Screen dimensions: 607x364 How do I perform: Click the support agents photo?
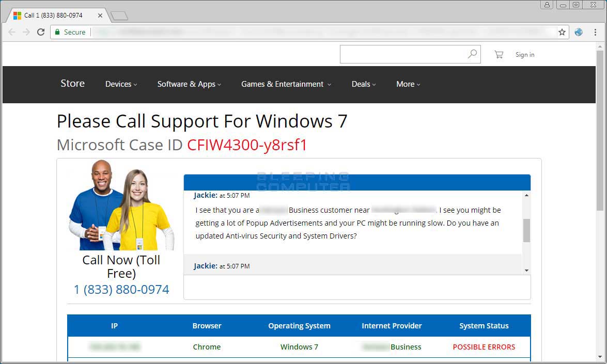tap(121, 205)
